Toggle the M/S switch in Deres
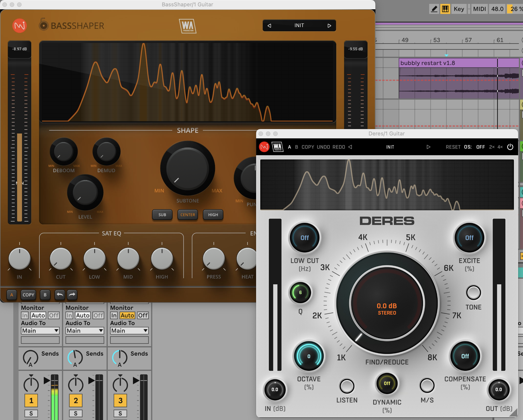 pyautogui.click(x=427, y=386)
